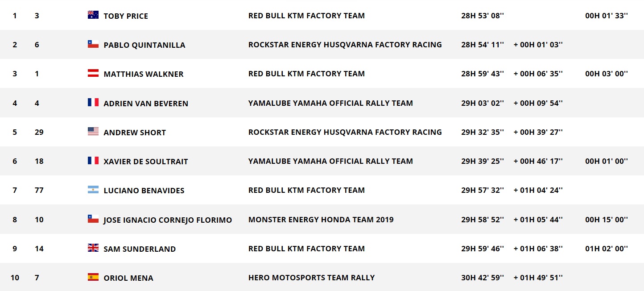Click the Austrian flag beside Matthias Walkner
Viewport: 644px width, 291px height.
[x=93, y=73]
